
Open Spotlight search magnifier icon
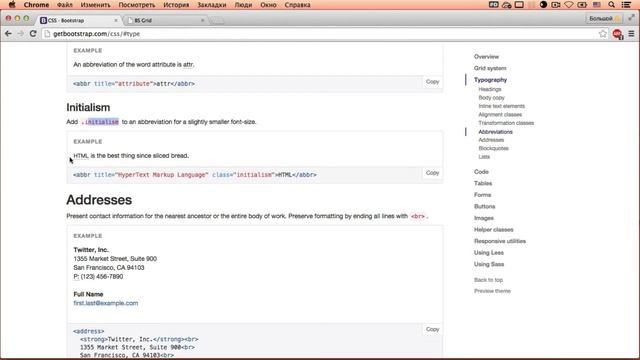coord(611,5)
